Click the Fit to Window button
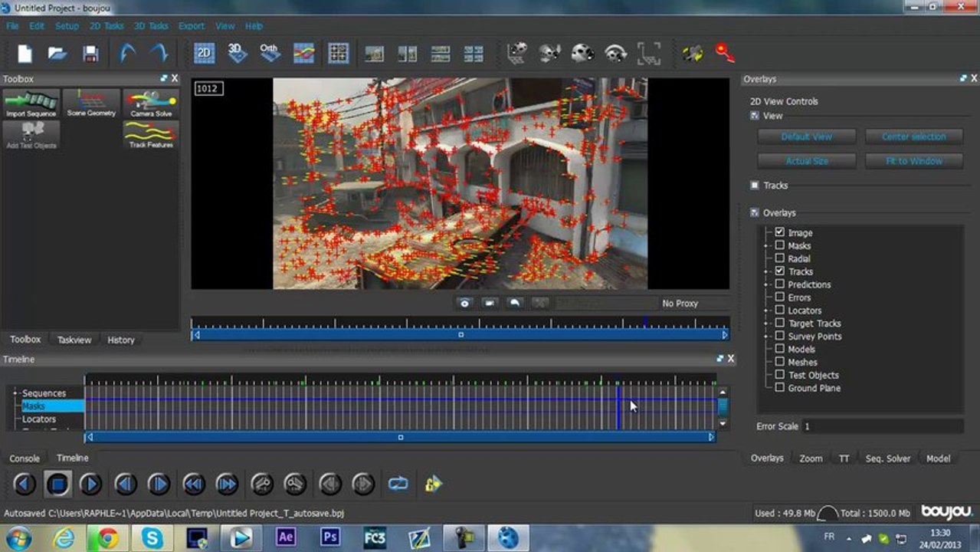980x552 pixels. click(x=914, y=161)
